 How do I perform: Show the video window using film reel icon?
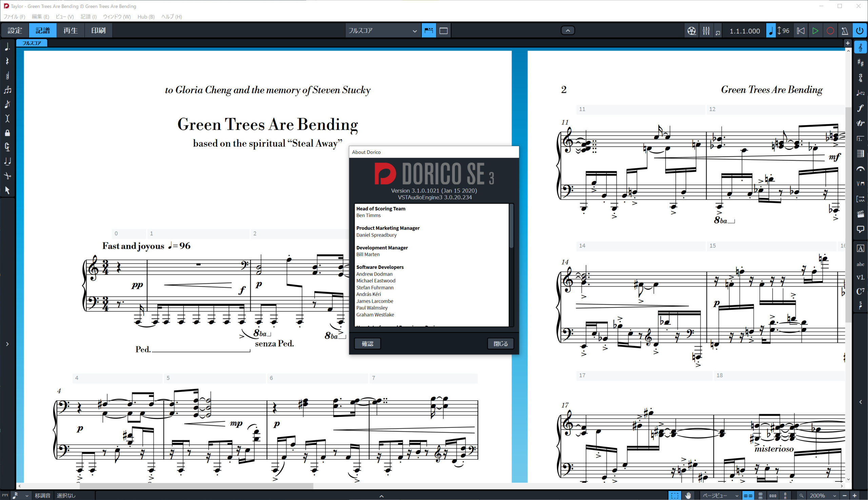[x=691, y=31]
